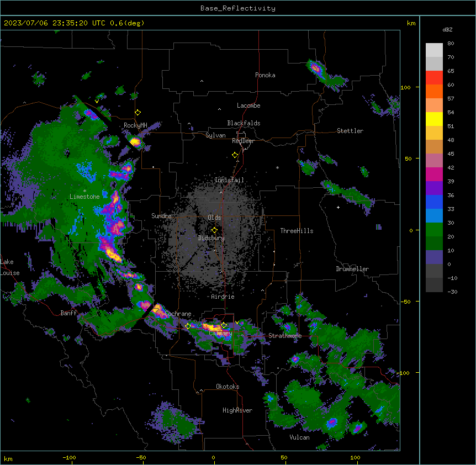Click the Base_Reflectivity title text
This screenshot has width=476, height=465.
tap(238, 8)
